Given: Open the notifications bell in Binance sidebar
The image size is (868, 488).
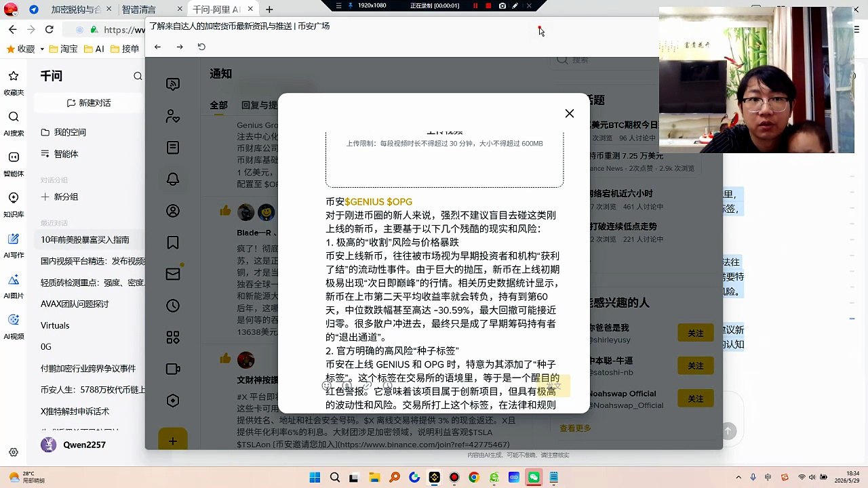Looking at the screenshot, I should (173, 179).
